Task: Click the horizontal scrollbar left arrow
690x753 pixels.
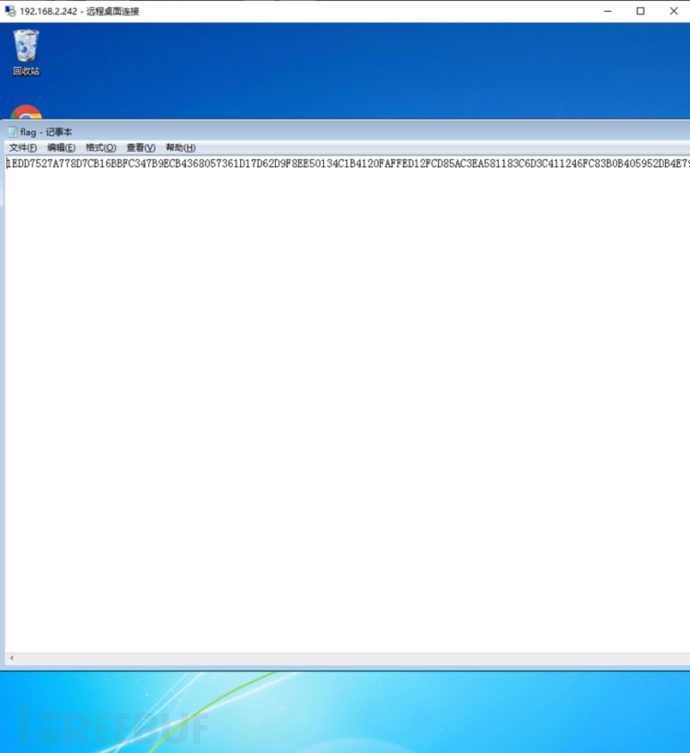Action: 12,658
